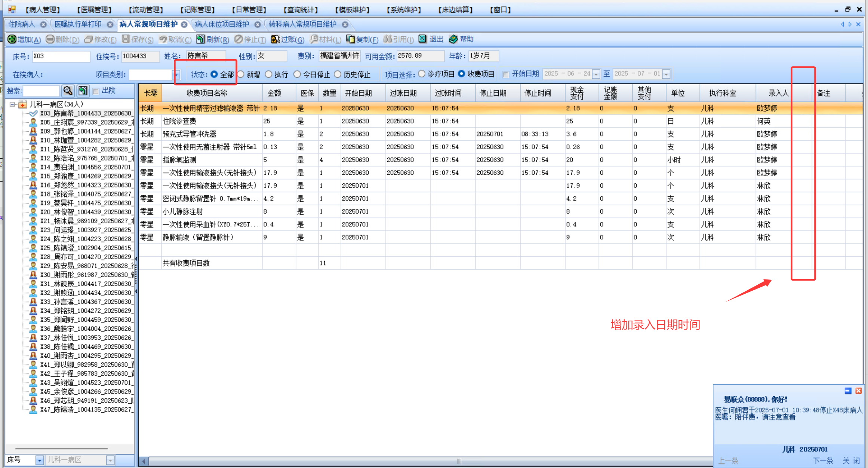Switch to the 转科病人常规项目维护 tab
Image resolution: width=868 pixels, height=468 pixels.
(302, 25)
